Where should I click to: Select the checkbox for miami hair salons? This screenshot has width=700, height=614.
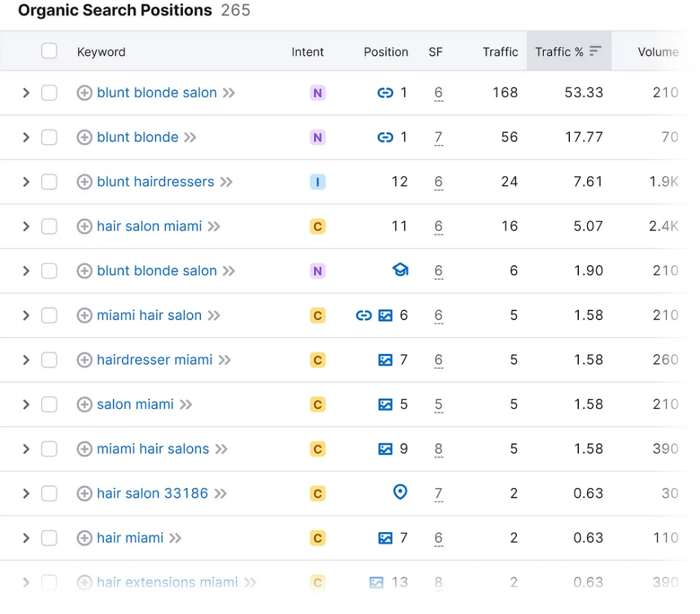click(49, 449)
